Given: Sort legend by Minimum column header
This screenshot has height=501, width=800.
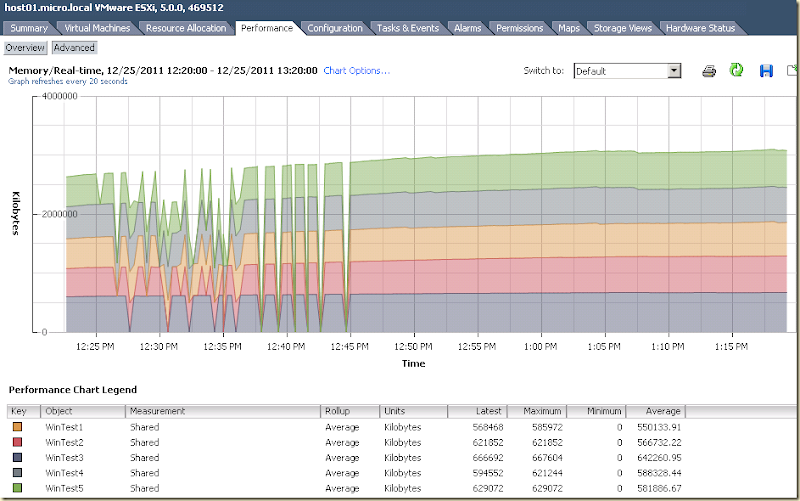Looking at the screenshot, I should [x=596, y=411].
